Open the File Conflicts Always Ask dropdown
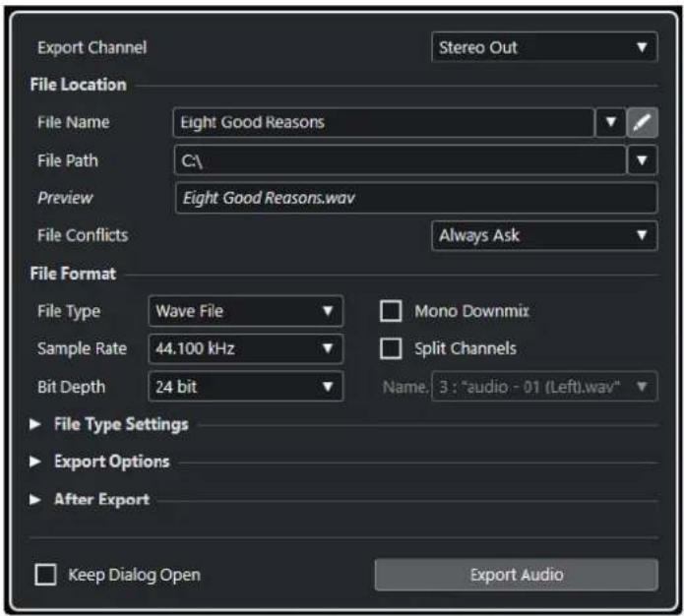 tap(544, 235)
